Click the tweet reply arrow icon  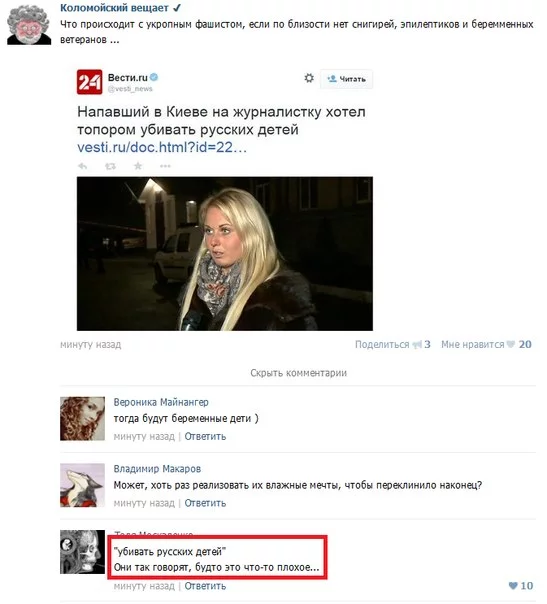pos(82,166)
